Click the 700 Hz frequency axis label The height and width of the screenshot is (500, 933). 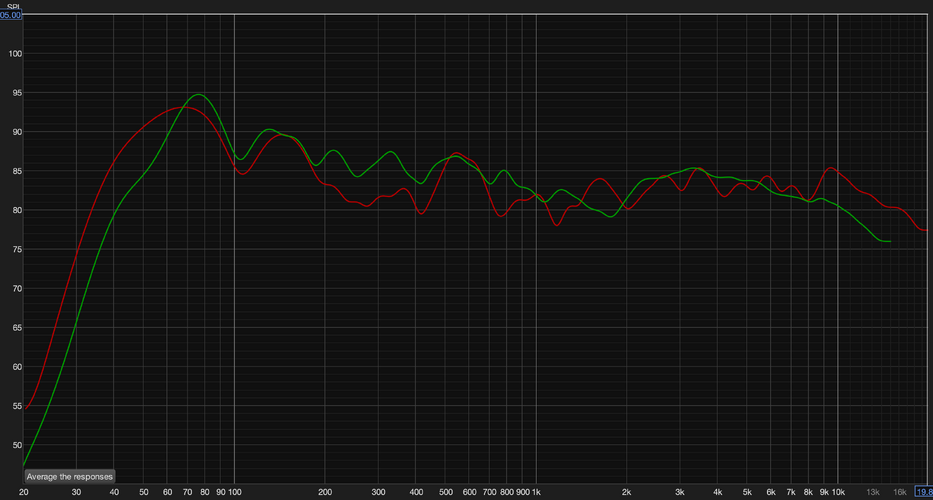click(490, 492)
